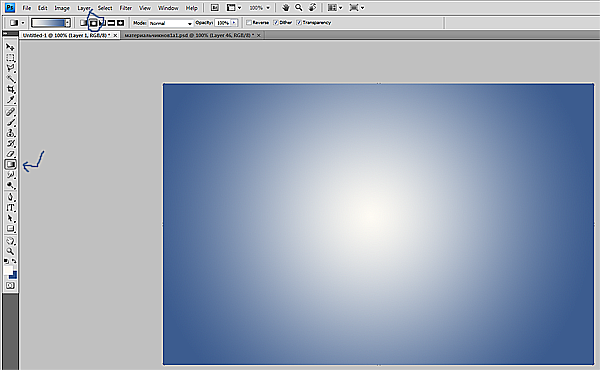Uncheck the Transparency checkbox
Image resolution: width=600 pixels, height=370 pixels.
point(299,23)
